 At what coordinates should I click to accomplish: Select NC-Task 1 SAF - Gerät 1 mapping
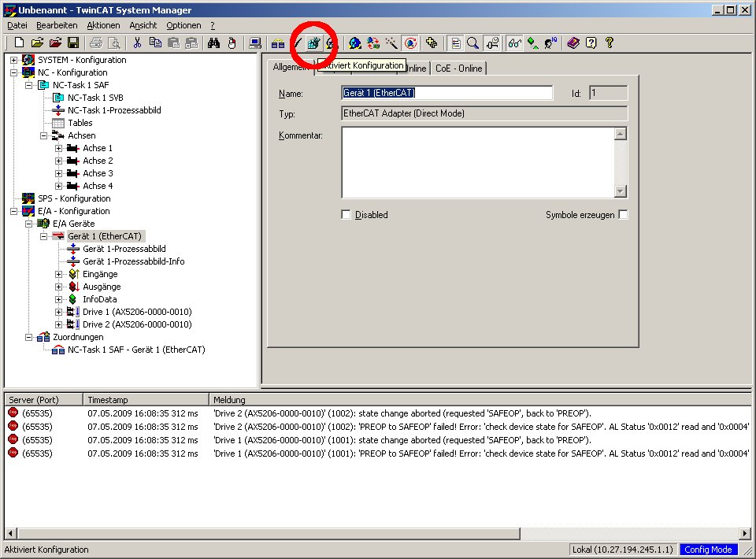click(136, 350)
